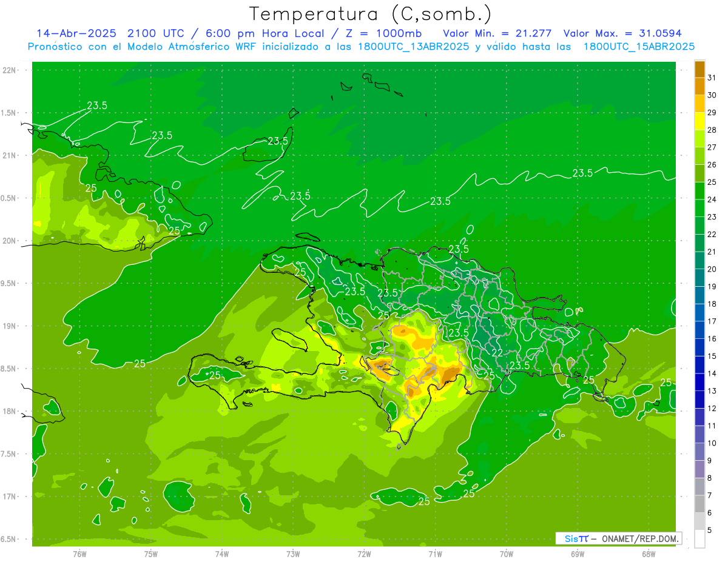
Task: Pick the yellow legend swatch between 28 and 29
Action: (x=699, y=121)
